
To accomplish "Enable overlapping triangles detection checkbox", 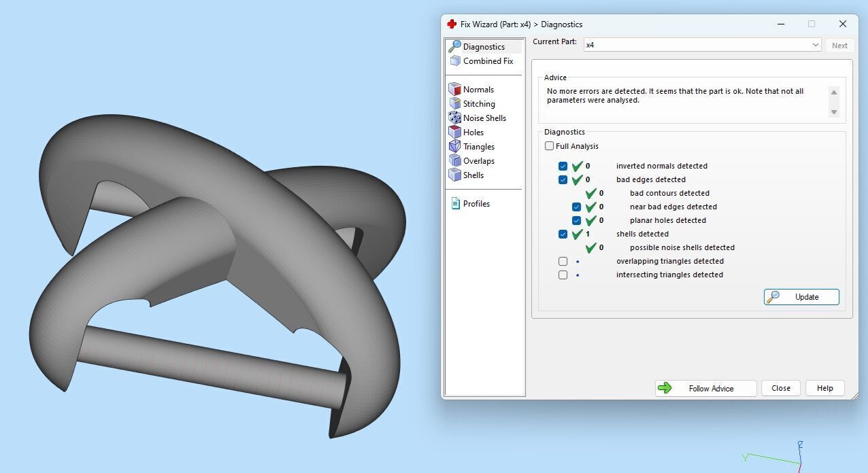I will click(563, 261).
